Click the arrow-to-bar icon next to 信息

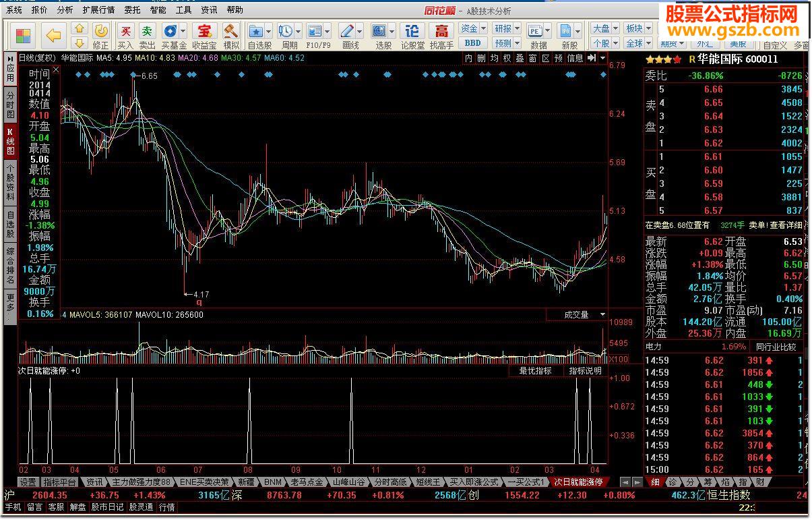point(591,59)
